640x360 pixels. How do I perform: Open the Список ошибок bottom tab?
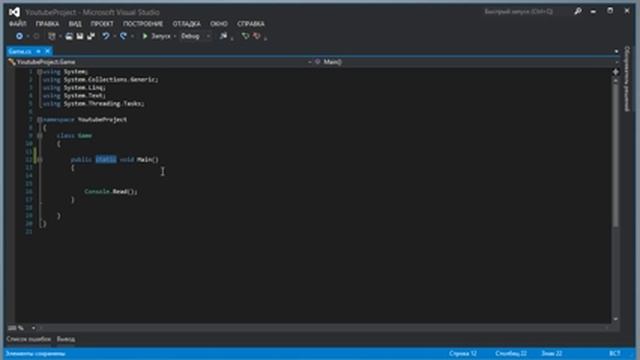click(29, 339)
